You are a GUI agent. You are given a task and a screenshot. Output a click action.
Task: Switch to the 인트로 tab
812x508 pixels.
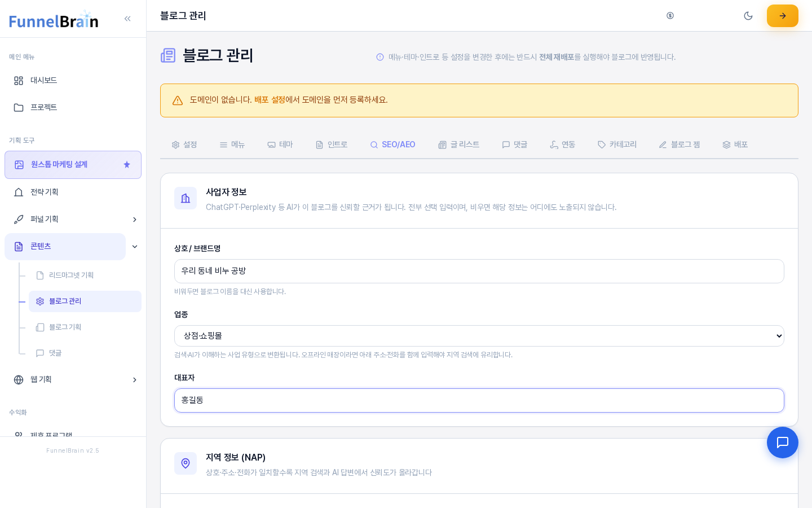332,144
